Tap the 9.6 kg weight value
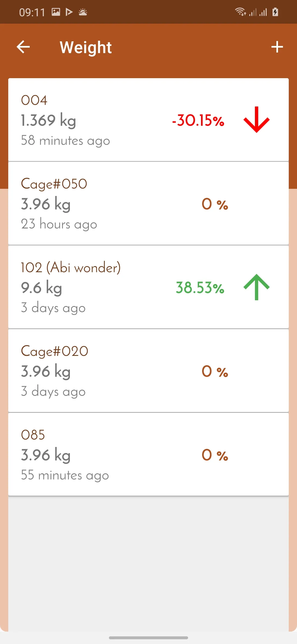297x644 pixels. coord(42,288)
